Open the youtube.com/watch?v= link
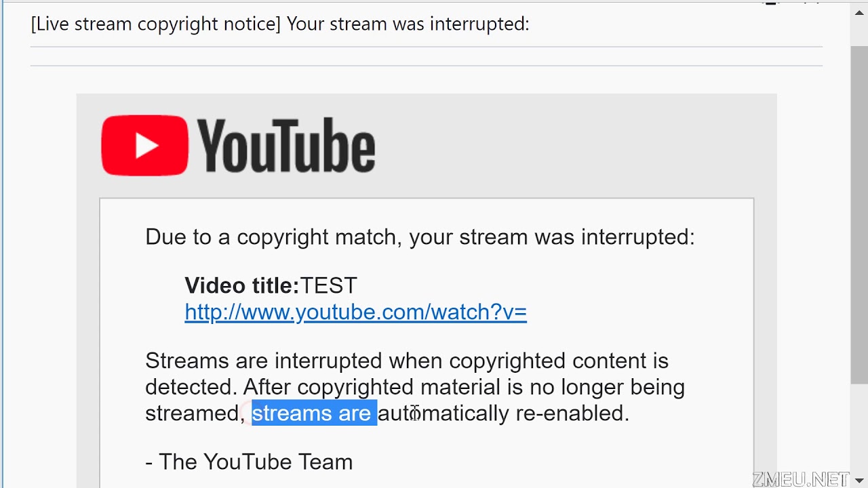 [355, 312]
